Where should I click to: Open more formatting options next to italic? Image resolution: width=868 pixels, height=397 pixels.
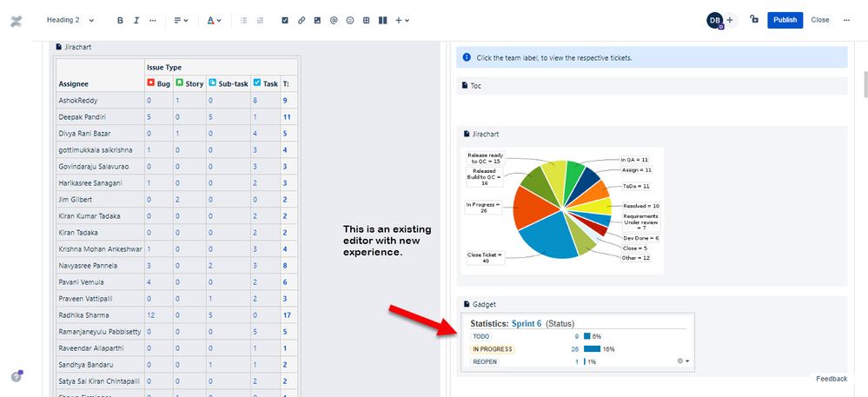click(153, 20)
